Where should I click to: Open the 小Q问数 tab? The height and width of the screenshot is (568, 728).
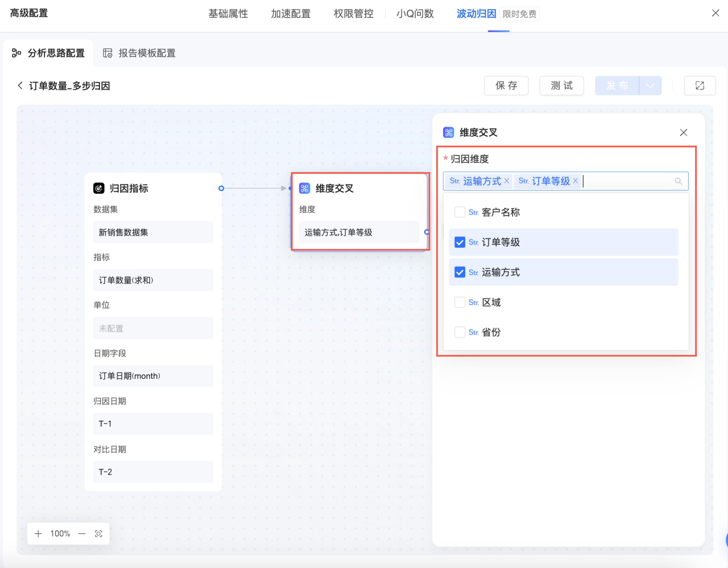coord(415,14)
